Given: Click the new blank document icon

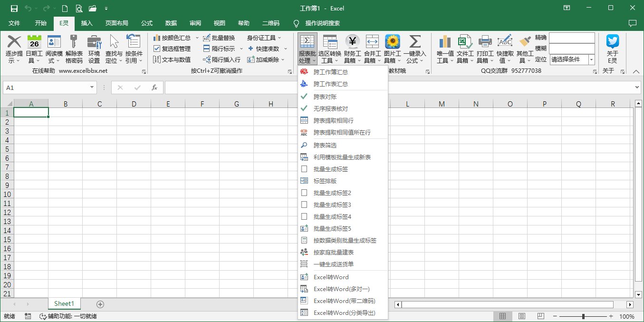Looking at the screenshot, I should [x=65, y=8].
